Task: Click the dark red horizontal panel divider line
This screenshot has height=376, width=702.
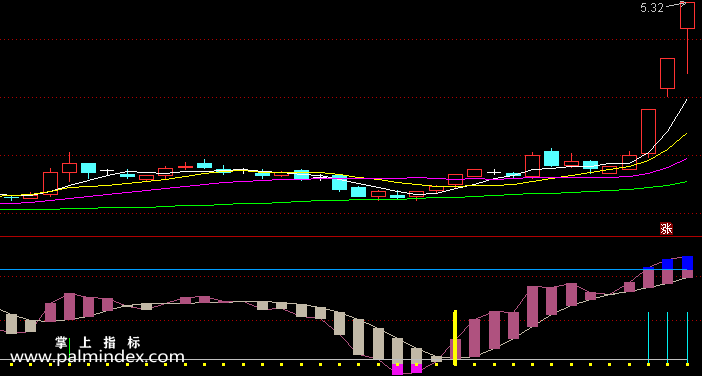Action: 351,236
